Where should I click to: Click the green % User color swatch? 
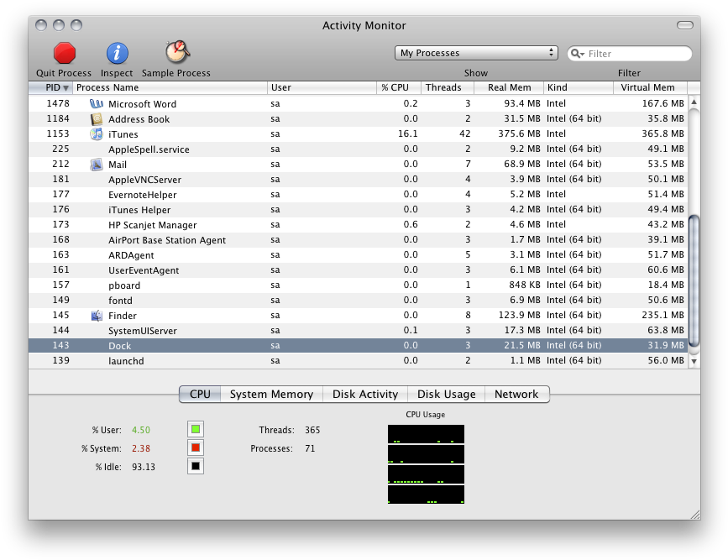[196, 429]
